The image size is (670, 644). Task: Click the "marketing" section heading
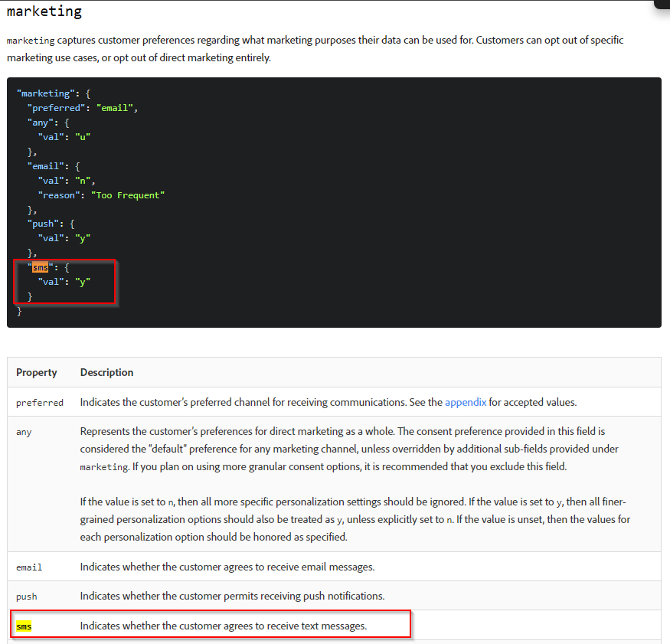tap(44, 12)
